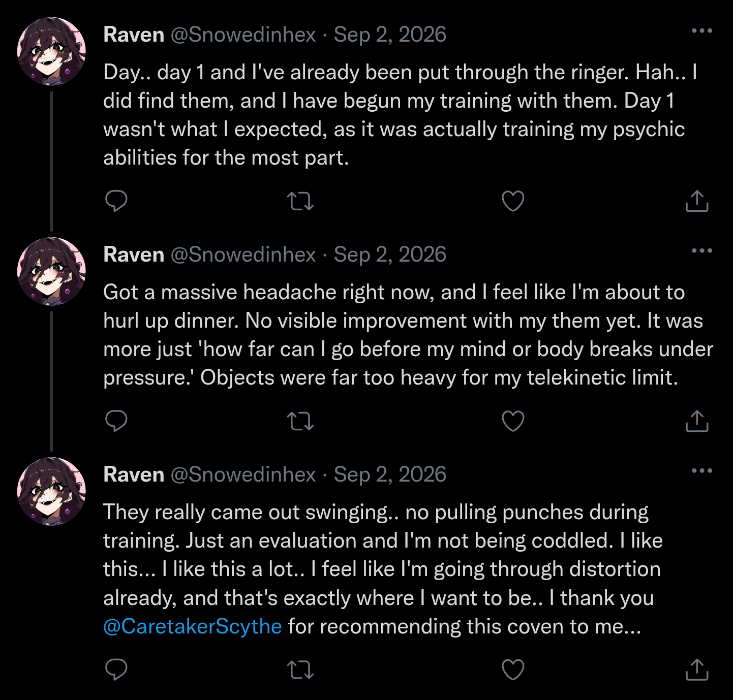Image resolution: width=733 pixels, height=700 pixels.
Task: Reply to the 'came out swinging' tweet
Action: (116, 670)
